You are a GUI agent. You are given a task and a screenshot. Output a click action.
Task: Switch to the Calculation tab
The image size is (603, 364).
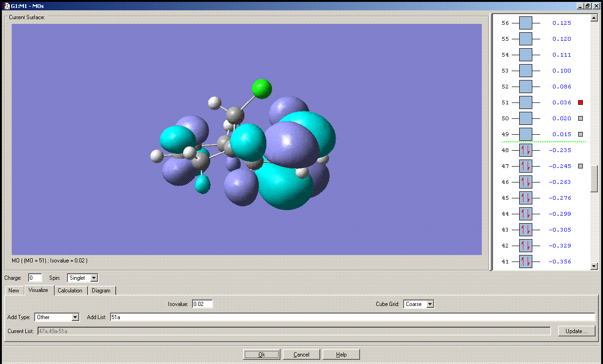click(70, 291)
